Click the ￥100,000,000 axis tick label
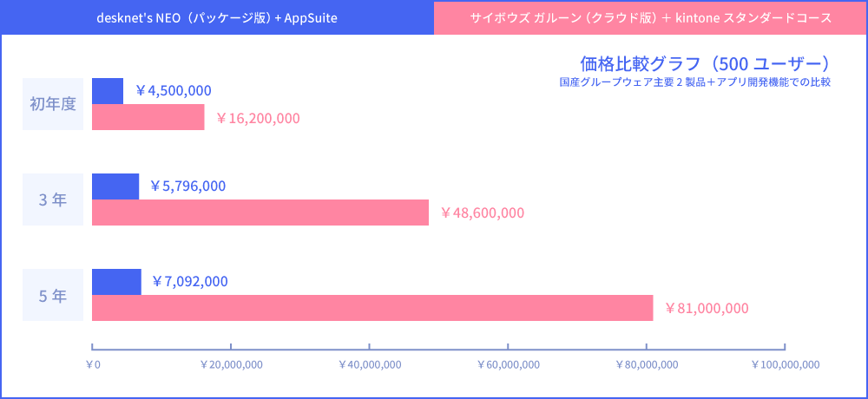Image resolution: width=868 pixels, height=399 pixels. (x=785, y=364)
